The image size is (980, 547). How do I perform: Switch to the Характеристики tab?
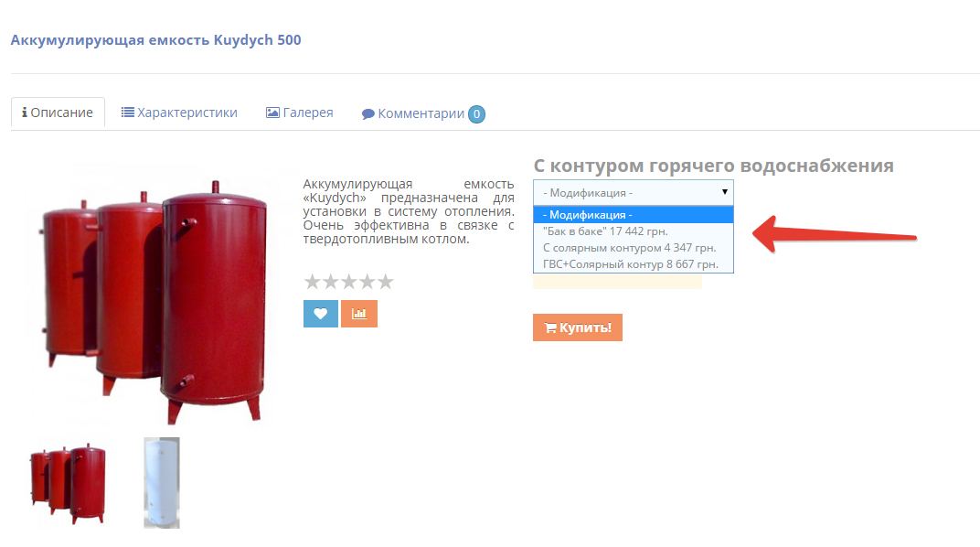click(x=179, y=113)
